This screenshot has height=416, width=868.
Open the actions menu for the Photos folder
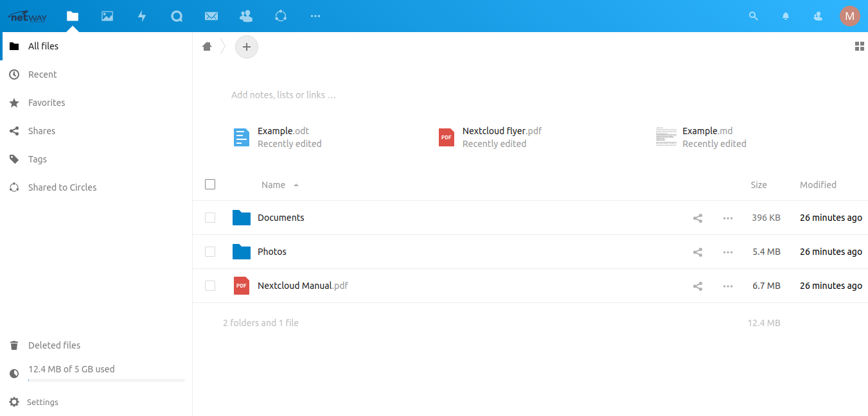coord(727,252)
